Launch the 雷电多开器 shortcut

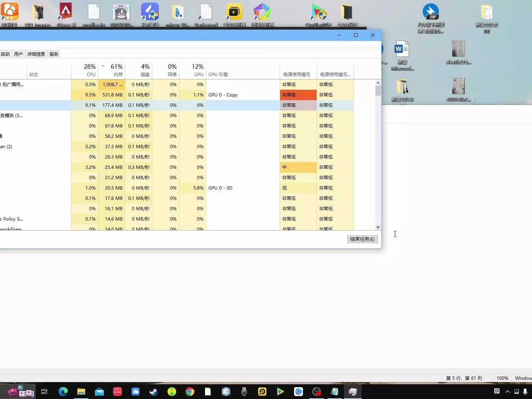[234, 15]
